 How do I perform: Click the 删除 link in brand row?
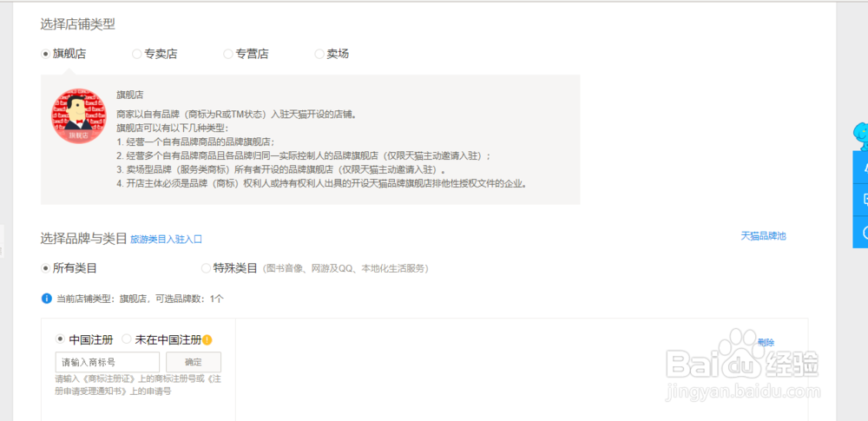[766, 342]
